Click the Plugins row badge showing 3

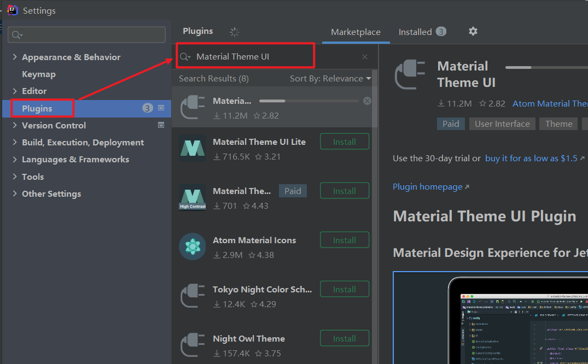pos(147,108)
